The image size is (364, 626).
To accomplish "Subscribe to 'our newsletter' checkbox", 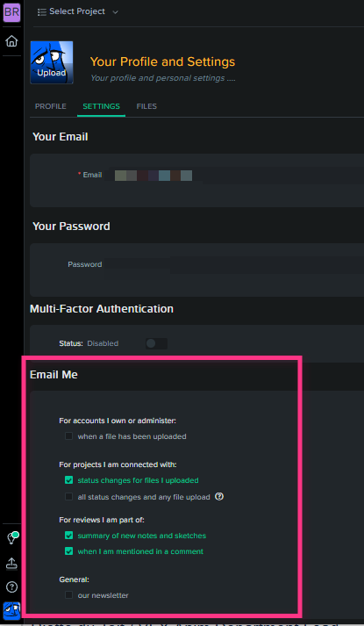I will coord(69,595).
